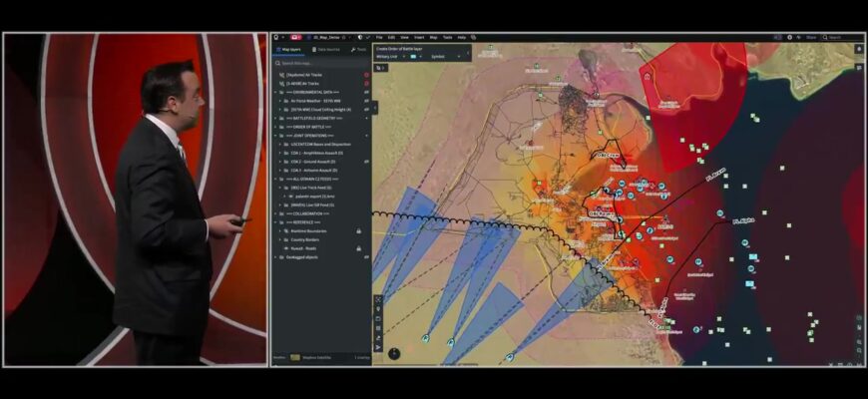The width and height of the screenshot is (868, 399).
Task: Unlock the Kuwait - Roads layer
Action: [x=359, y=248]
